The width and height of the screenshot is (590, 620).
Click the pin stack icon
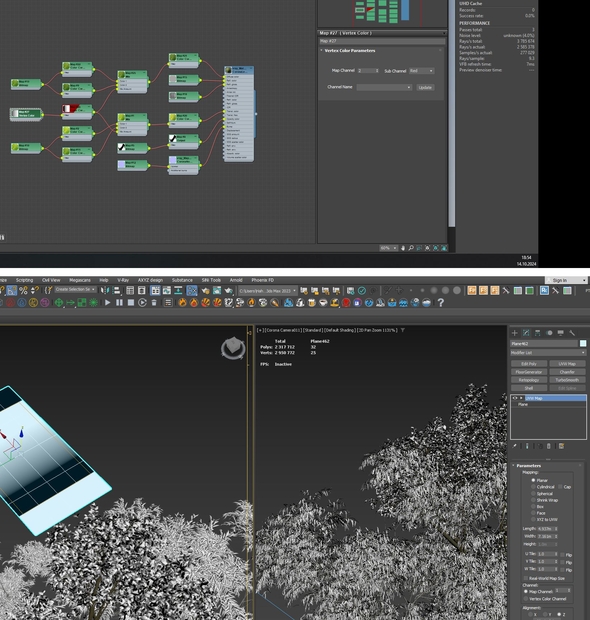[x=514, y=446]
